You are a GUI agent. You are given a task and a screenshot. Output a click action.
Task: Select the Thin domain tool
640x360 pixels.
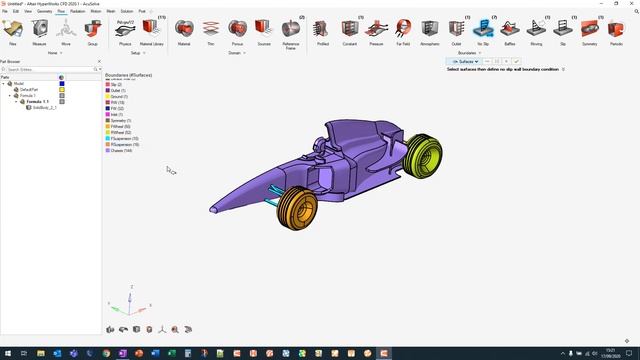[x=211, y=31]
